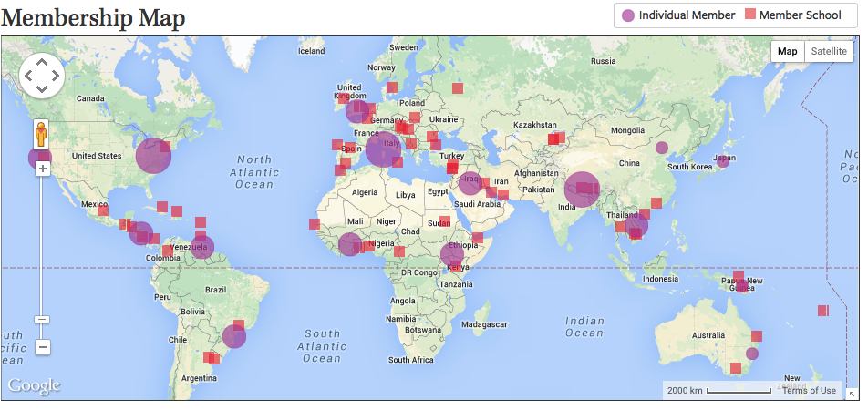The image size is (868, 410).
Task: Select the school squares in Kazakhstan
Action: [x=556, y=138]
